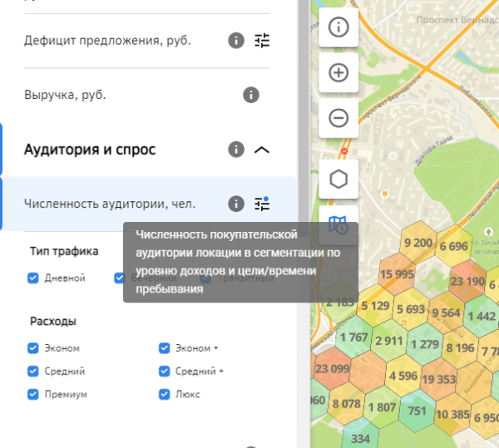Viewport: 499px width, 448px height.
Task: Select hexagon with value 6 696
Action: 453,246
